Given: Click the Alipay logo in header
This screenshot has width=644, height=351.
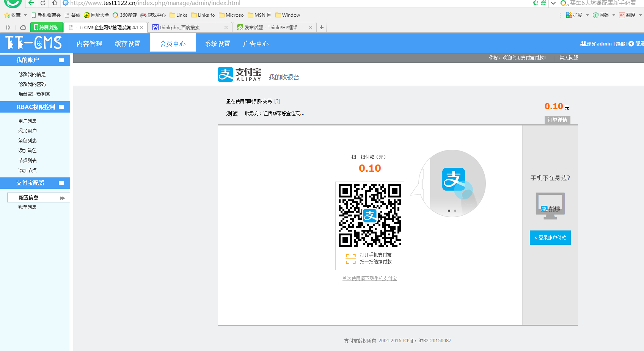Looking at the screenshot, I should click(239, 74).
